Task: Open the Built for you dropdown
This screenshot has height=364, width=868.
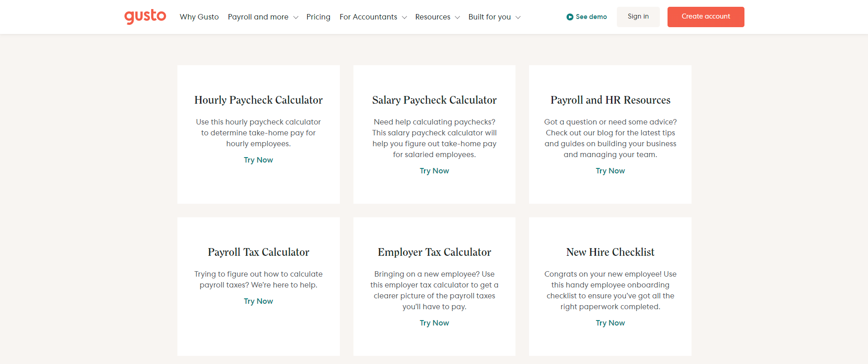Action: click(x=494, y=17)
